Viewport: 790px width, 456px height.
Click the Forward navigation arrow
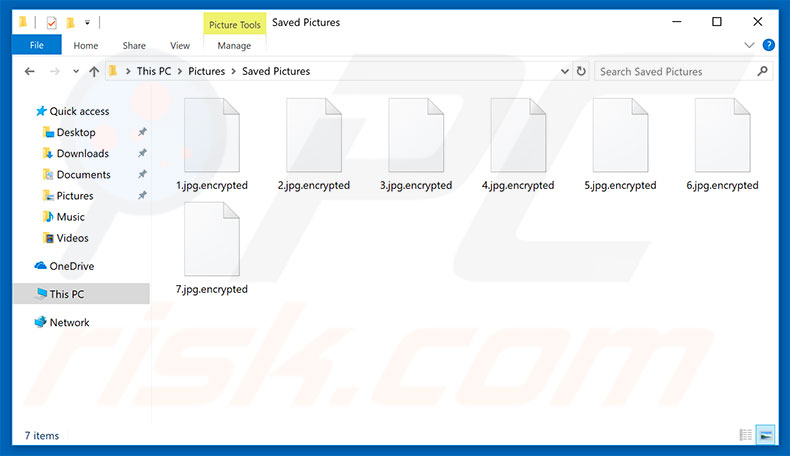coord(54,72)
